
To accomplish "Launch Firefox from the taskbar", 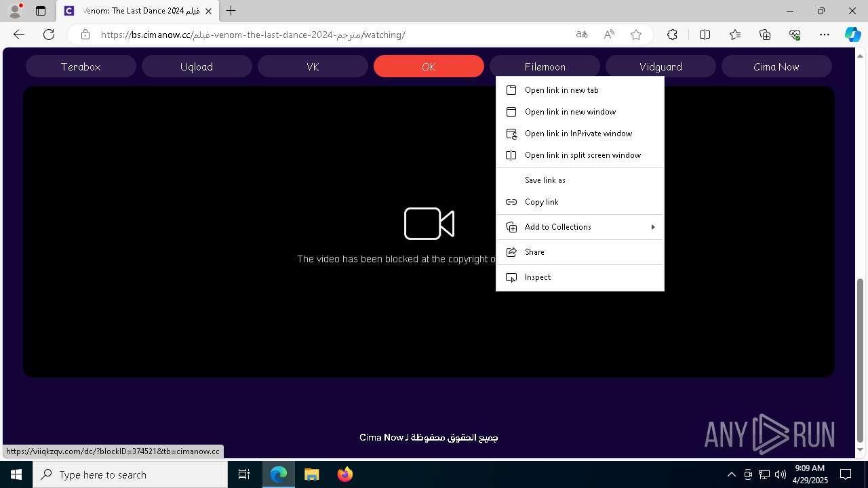I will 344,474.
